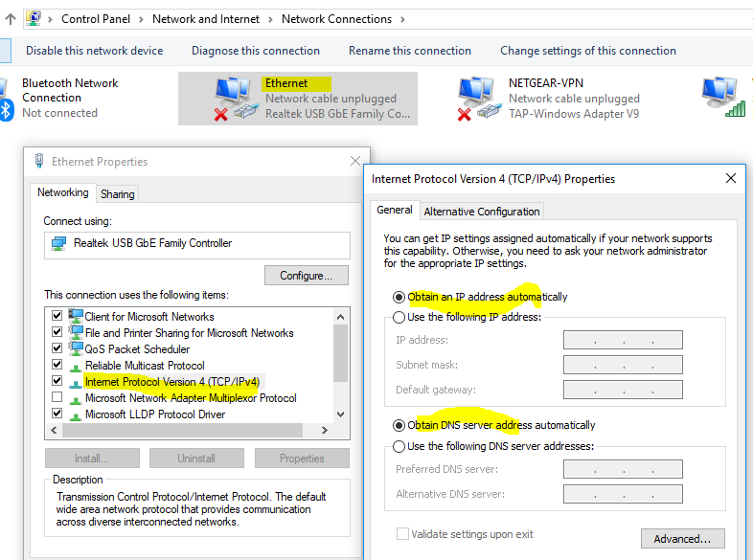Click the Alternative DNS server field

tap(623, 494)
